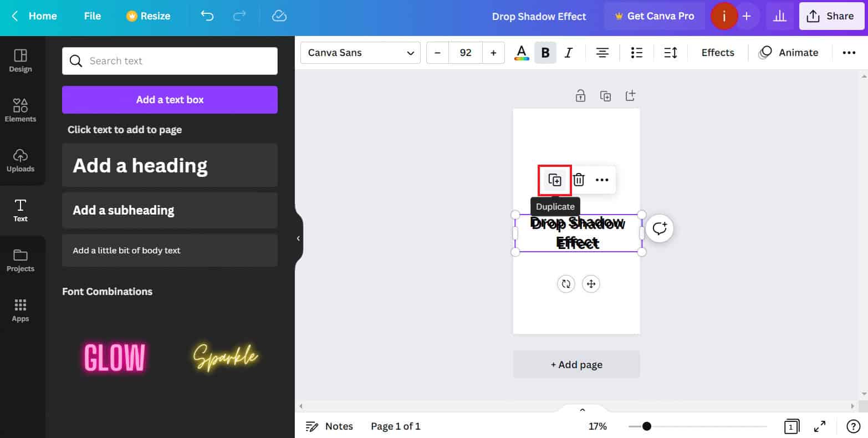The image size is (868, 438).
Task: Expand the pages drawer chevron
Action: click(x=583, y=410)
